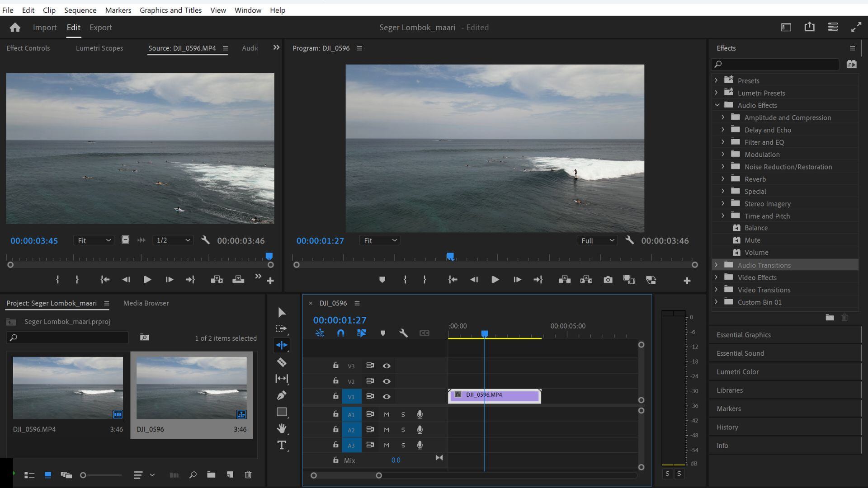Viewport: 868px width, 488px height.
Task: Toggle solo on A2 audio track
Action: click(x=403, y=430)
